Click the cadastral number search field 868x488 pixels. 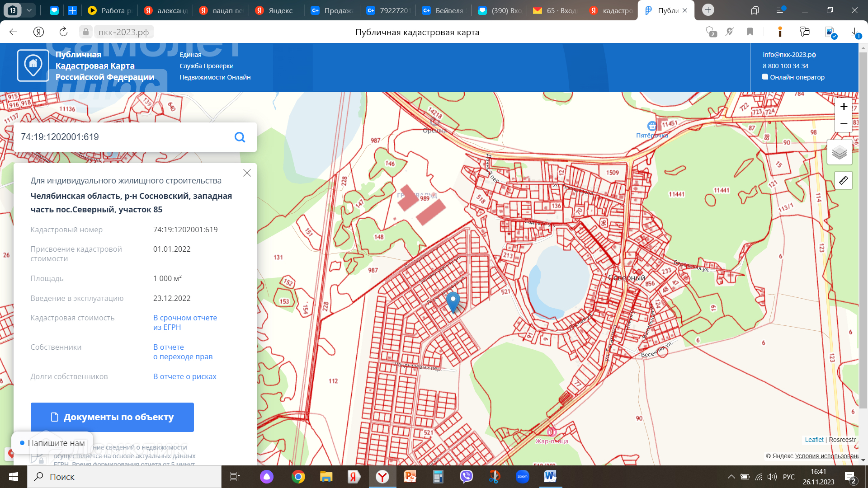tap(122, 137)
